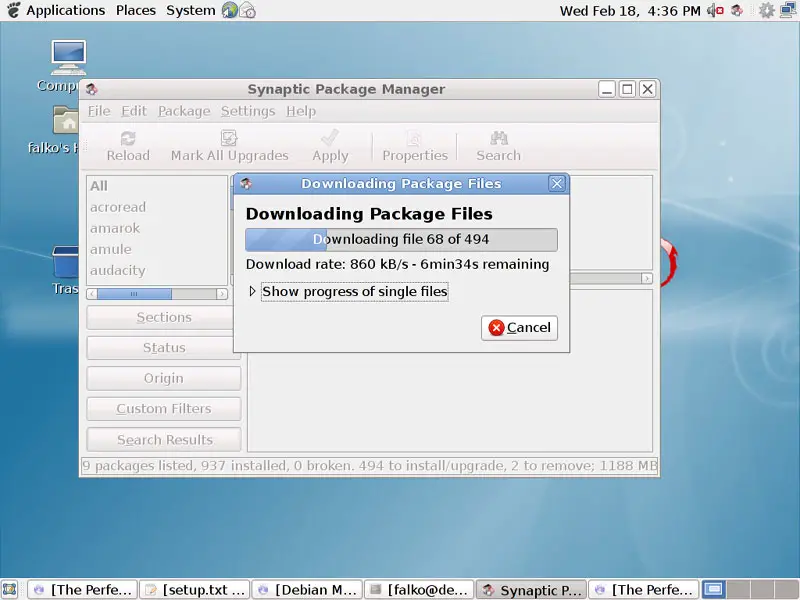Click the Sections filter button
This screenshot has width=800, height=600.
(164, 317)
